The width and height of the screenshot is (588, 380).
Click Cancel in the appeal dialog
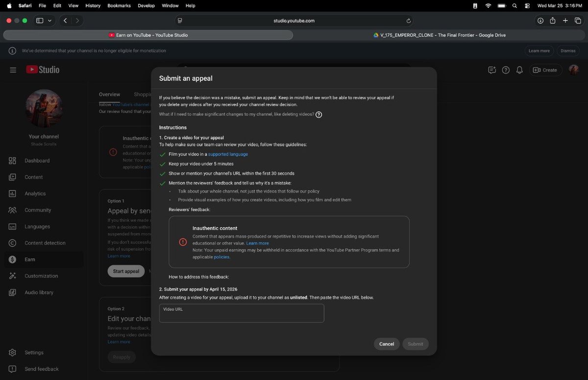(x=387, y=344)
